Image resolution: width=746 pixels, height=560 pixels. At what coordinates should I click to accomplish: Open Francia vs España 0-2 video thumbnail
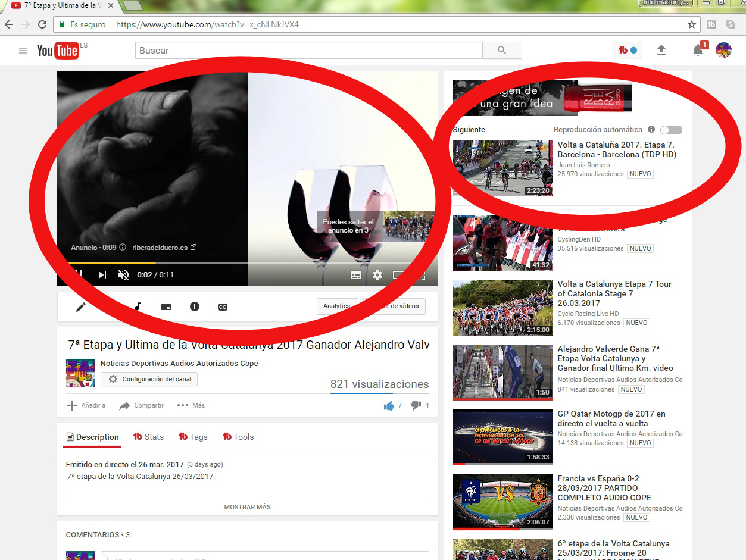tap(502, 502)
